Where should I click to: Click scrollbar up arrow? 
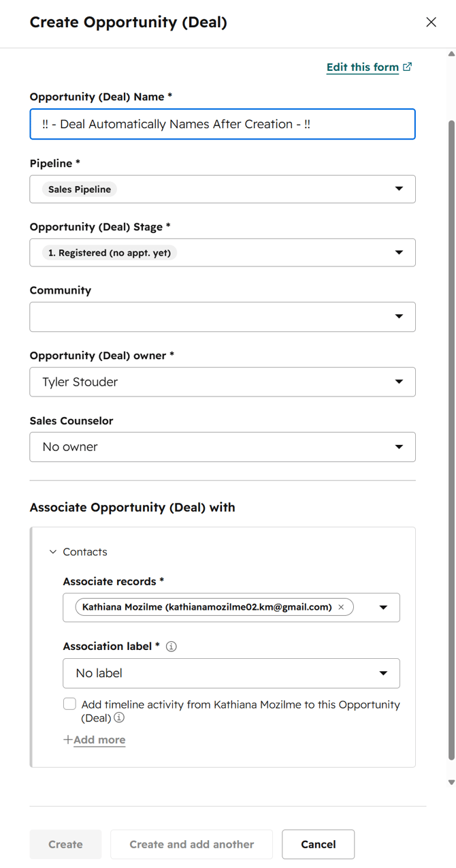[451, 53]
